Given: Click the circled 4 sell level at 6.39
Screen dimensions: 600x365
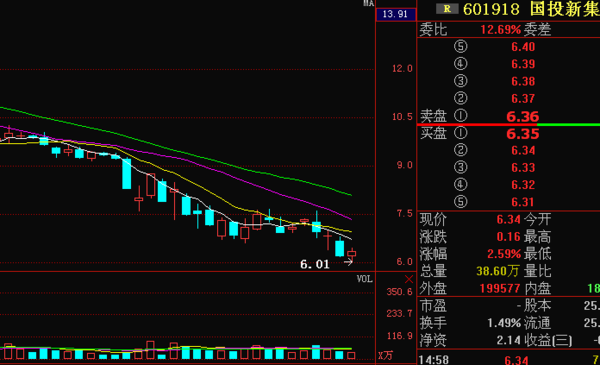Looking at the screenshot, I should [461, 64].
